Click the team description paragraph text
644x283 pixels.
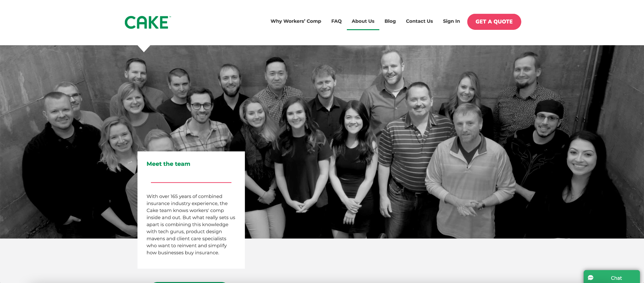click(x=191, y=224)
